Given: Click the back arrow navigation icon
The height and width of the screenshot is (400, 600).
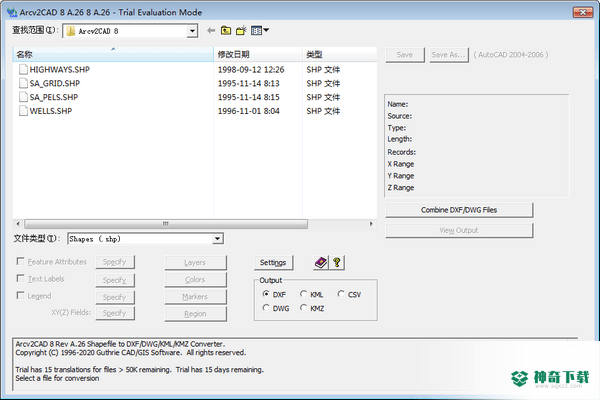Looking at the screenshot, I should pos(211,30).
